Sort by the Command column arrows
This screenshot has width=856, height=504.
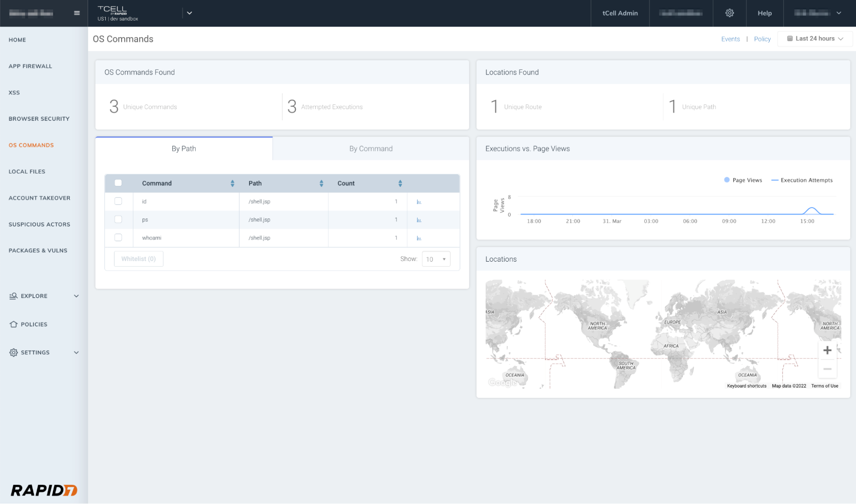[x=232, y=183]
